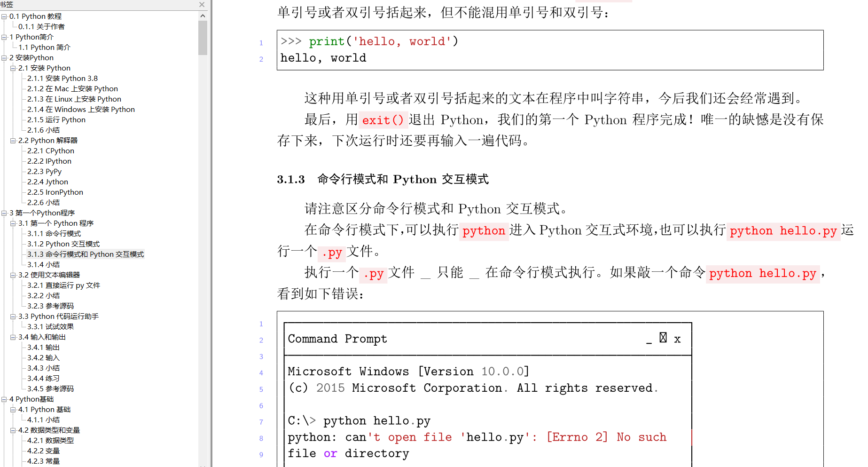Select the "4.2.2 变量" bookmark
Viewport: 868px width, 467px height.
(x=43, y=451)
